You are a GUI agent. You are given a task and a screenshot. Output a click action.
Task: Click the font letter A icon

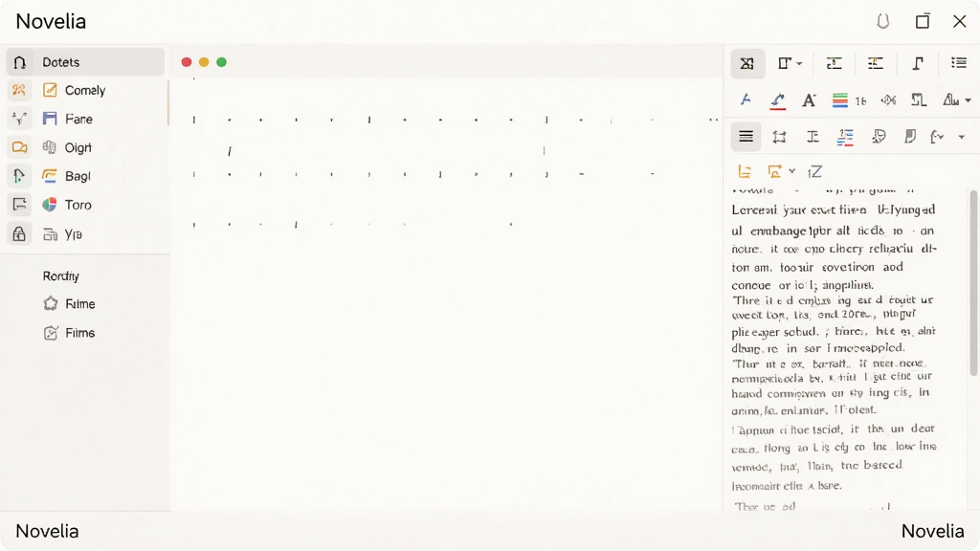pyautogui.click(x=810, y=100)
